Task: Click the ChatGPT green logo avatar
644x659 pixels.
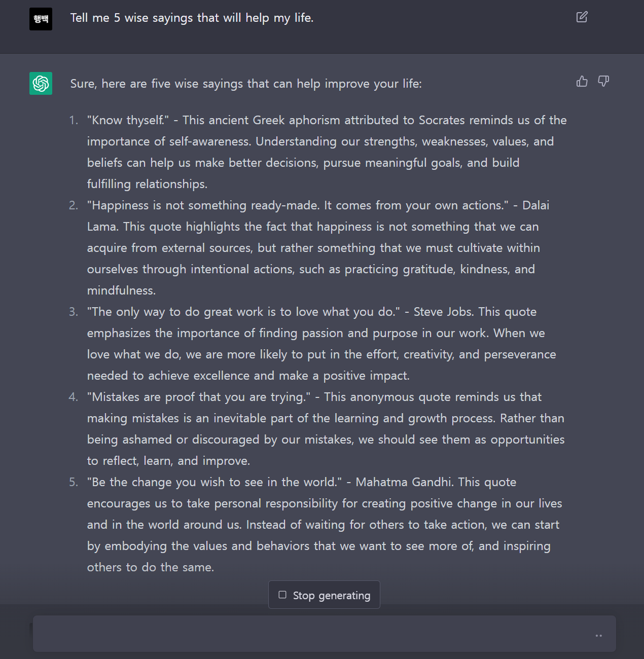Action: (40, 83)
